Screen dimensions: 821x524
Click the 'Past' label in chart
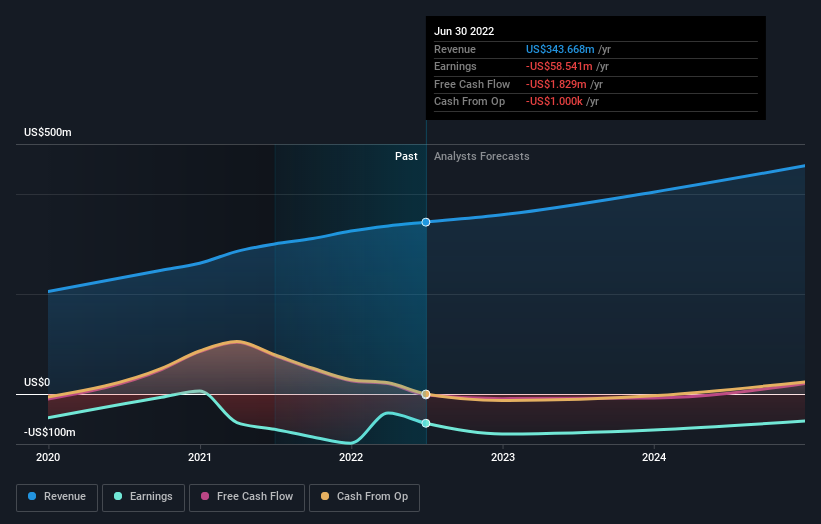tap(406, 157)
